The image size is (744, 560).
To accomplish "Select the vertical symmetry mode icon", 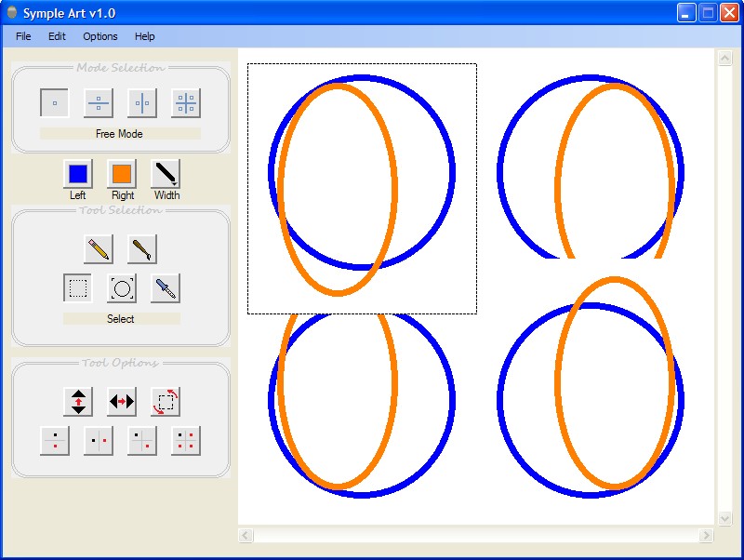I will pyautogui.click(x=142, y=103).
